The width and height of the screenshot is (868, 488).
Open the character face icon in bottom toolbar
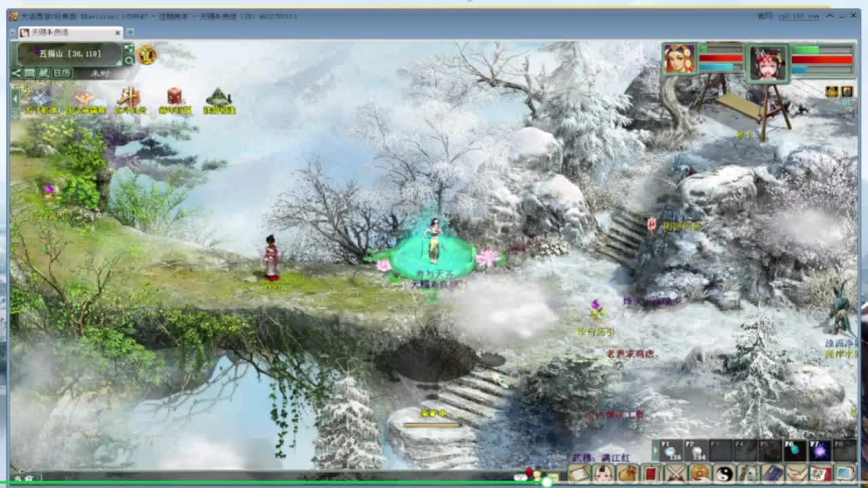[x=604, y=473]
